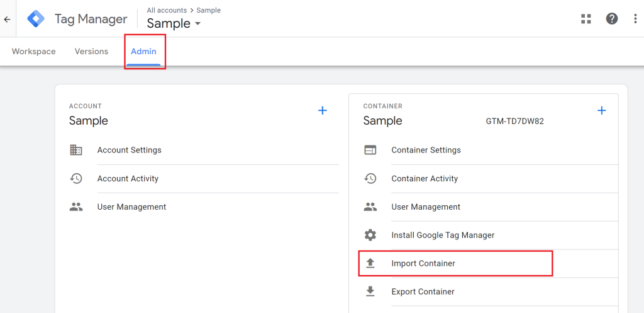Open Account Activity
The image size is (644, 313).
pyautogui.click(x=128, y=178)
